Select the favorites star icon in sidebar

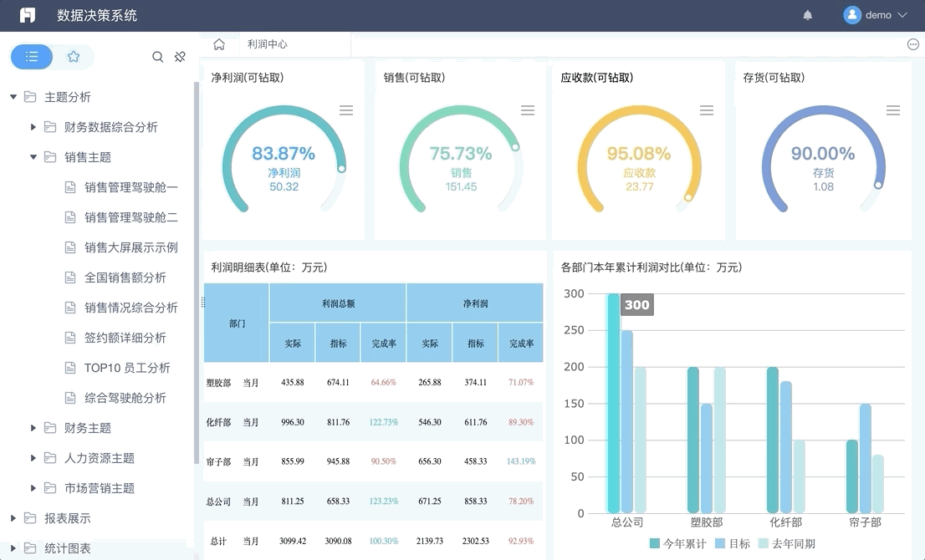pyautogui.click(x=74, y=57)
